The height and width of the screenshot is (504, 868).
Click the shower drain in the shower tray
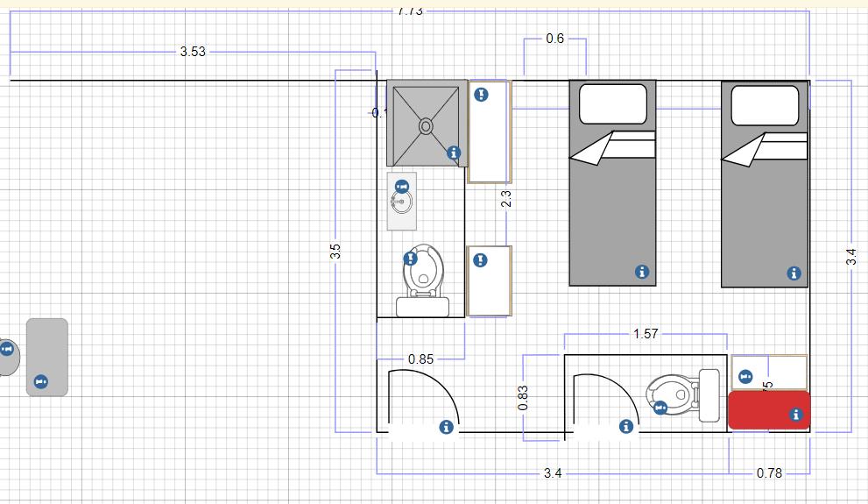click(425, 126)
